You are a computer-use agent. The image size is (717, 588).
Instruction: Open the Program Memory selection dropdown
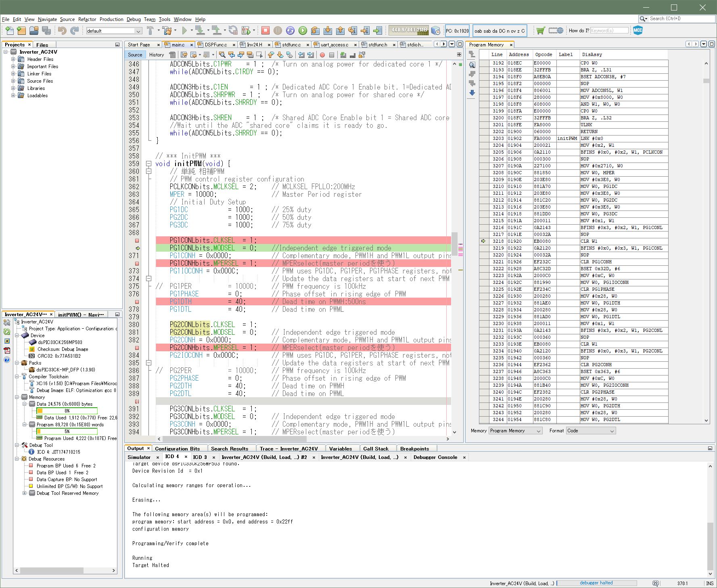pos(515,431)
